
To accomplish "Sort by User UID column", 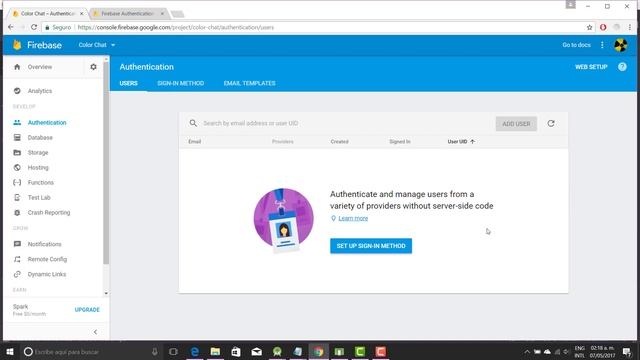I will coord(461,142).
